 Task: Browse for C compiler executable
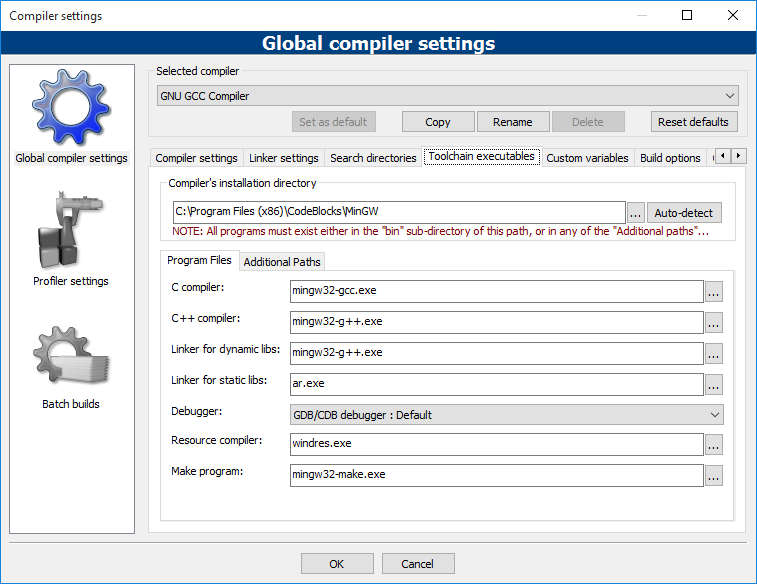[x=713, y=292]
